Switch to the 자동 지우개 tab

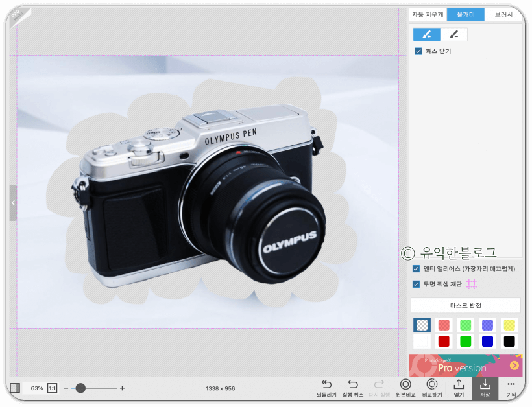[428, 14]
